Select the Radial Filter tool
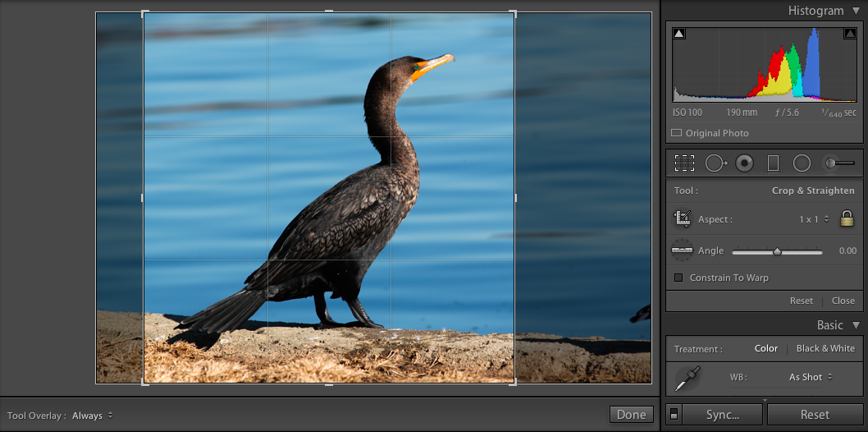The height and width of the screenshot is (432, 868). [x=802, y=163]
